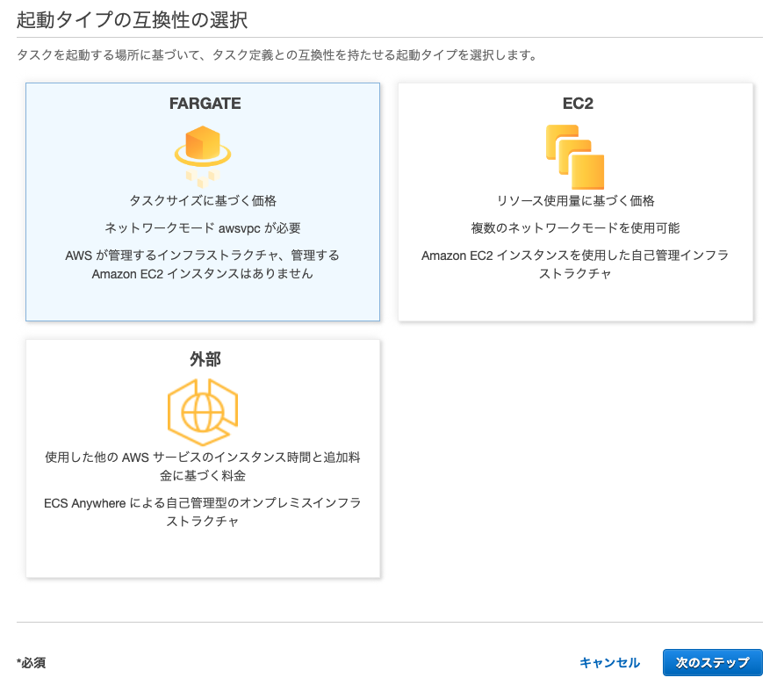Click the タスクサイズに基づく価格 text on Fargate
This screenshot has height=692, width=784.
coord(202,199)
